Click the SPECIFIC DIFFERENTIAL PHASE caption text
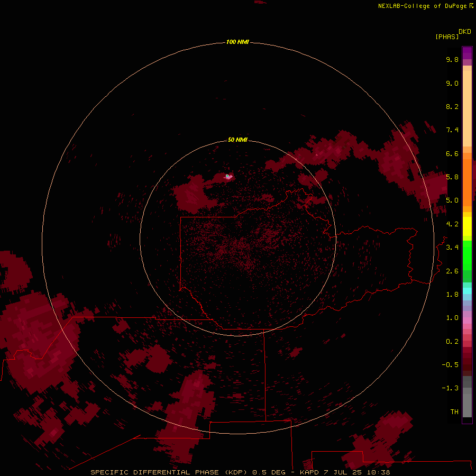 (154, 472)
